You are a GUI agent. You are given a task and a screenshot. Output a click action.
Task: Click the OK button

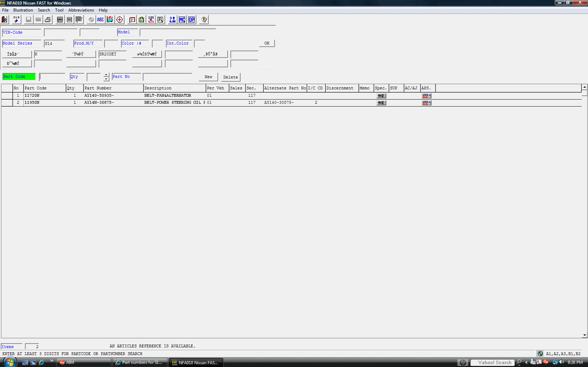(x=267, y=43)
